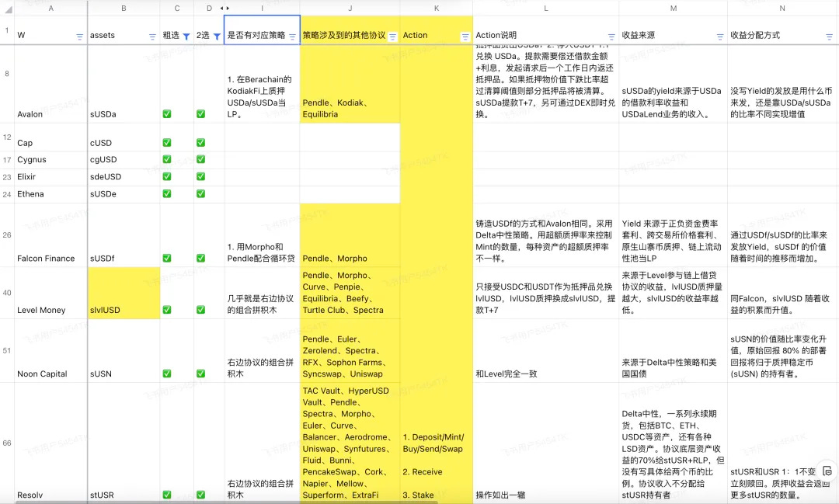Click the arrows to unhide columns between D and I

pyautogui.click(x=224, y=7)
